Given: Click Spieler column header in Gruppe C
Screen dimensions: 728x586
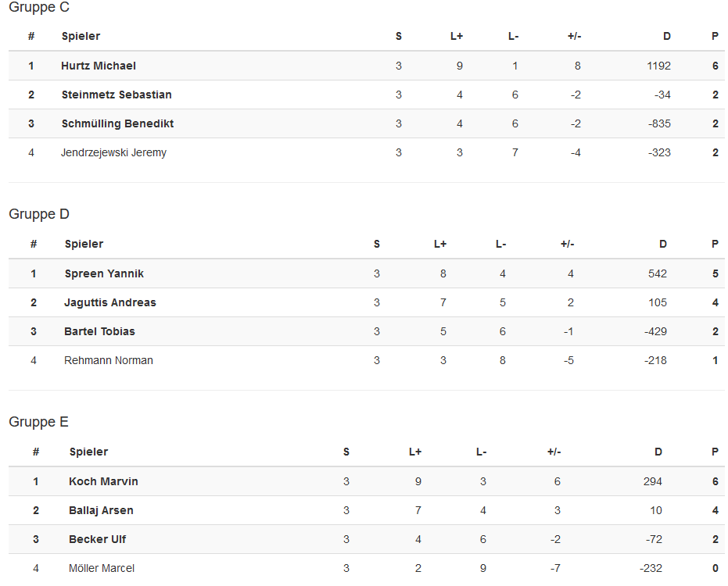Looking at the screenshot, I should coord(81,37).
